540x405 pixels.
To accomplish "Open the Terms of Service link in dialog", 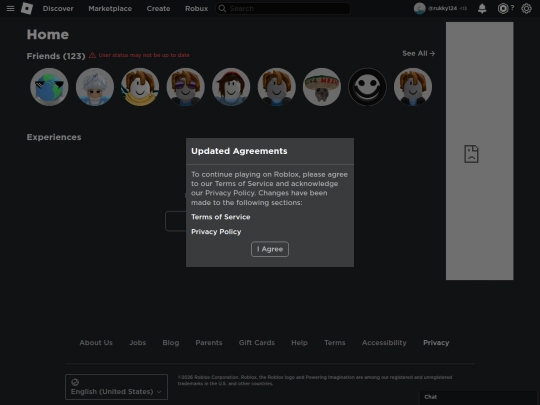I will coord(221,217).
